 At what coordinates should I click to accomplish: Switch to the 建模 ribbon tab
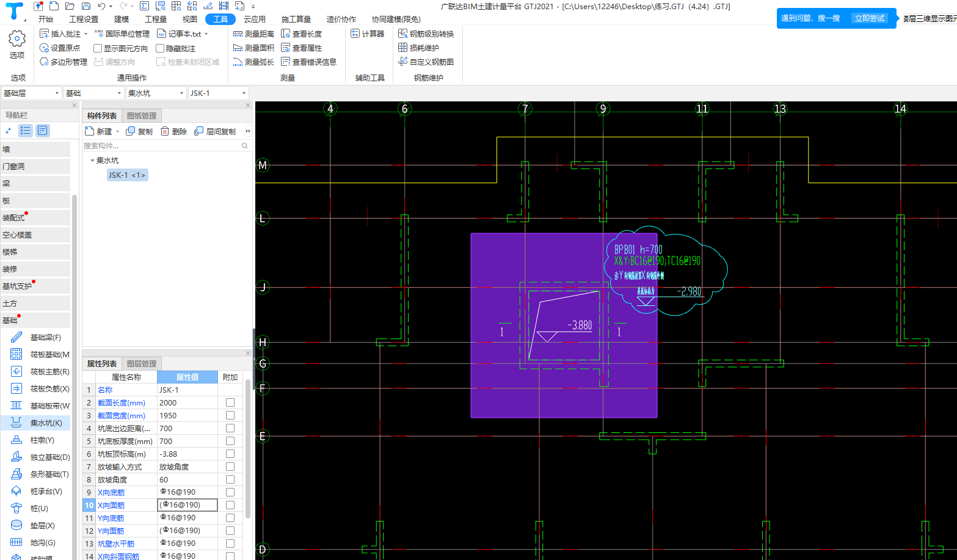point(122,19)
